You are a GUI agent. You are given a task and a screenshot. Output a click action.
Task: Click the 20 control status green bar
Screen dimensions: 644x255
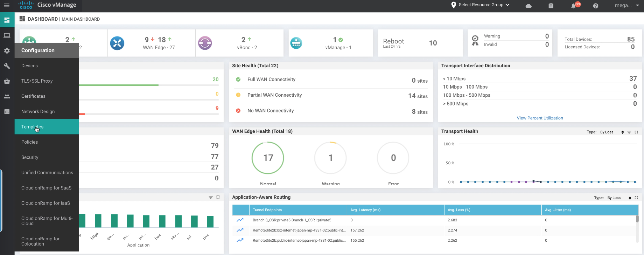click(119, 85)
